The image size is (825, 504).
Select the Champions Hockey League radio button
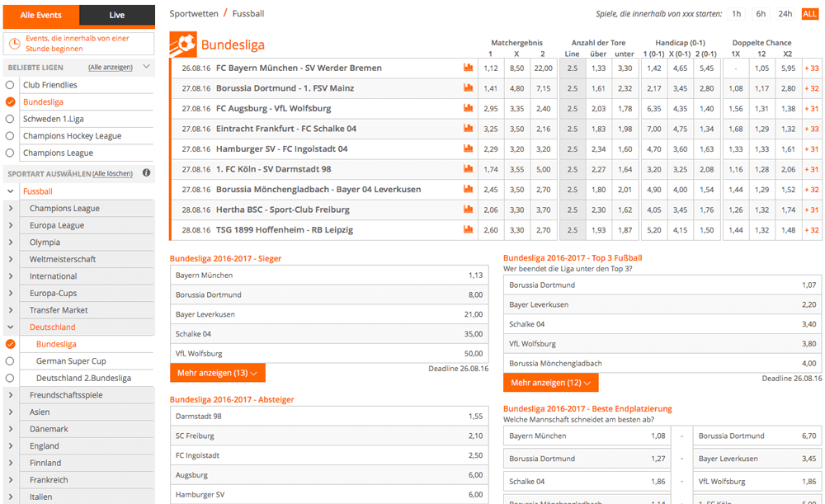[x=9, y=136]
